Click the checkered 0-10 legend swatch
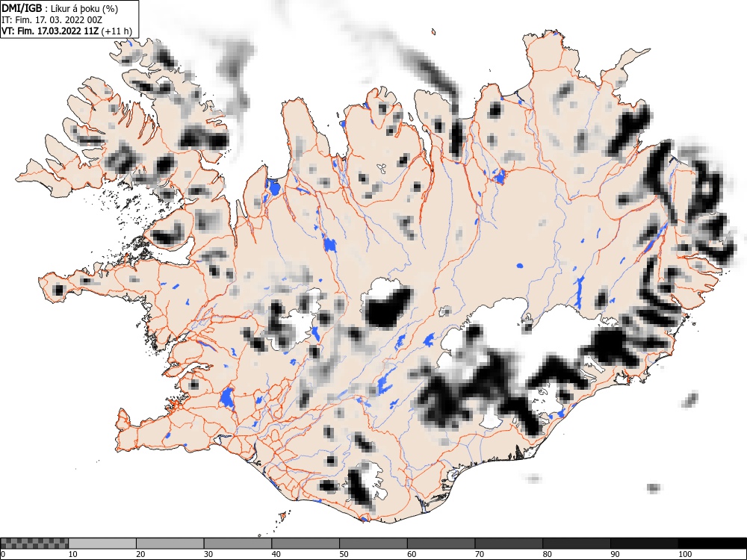Viewport: 747px width, 560px height. [x=34, y=544]
